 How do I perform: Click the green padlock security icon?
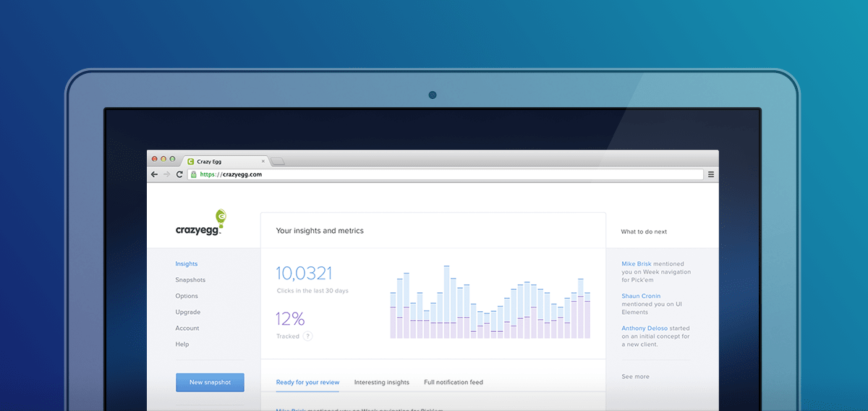[194, 174]
